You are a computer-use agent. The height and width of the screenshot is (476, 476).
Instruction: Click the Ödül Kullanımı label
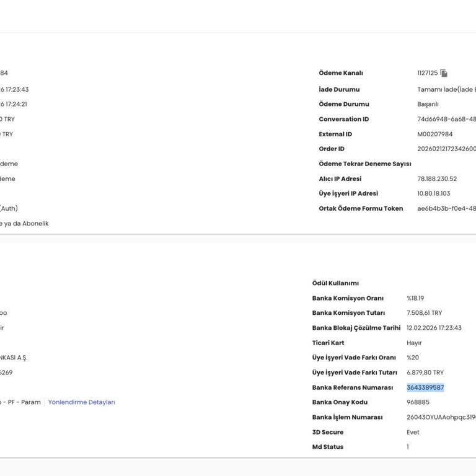click(x=335, y=283)
